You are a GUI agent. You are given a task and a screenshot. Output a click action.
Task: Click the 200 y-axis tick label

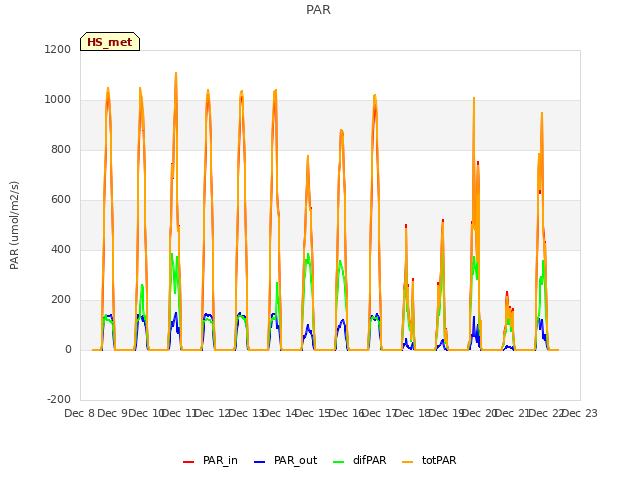click(x=61, y=299)
